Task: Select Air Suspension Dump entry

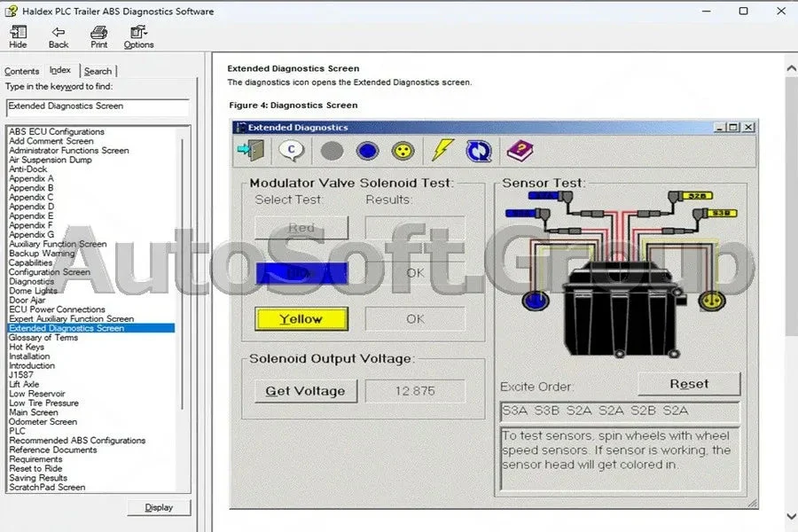Action: click(51, 160)
